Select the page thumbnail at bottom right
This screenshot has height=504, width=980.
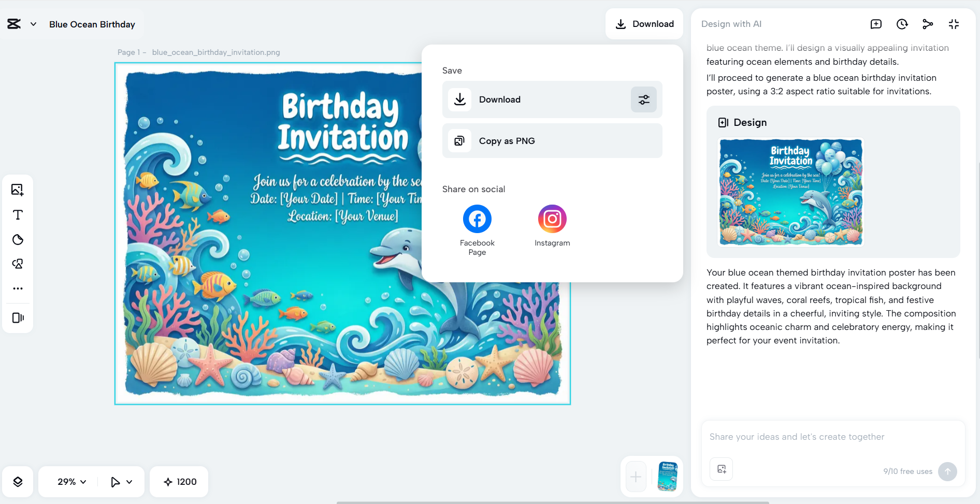(x=667, y=476)
